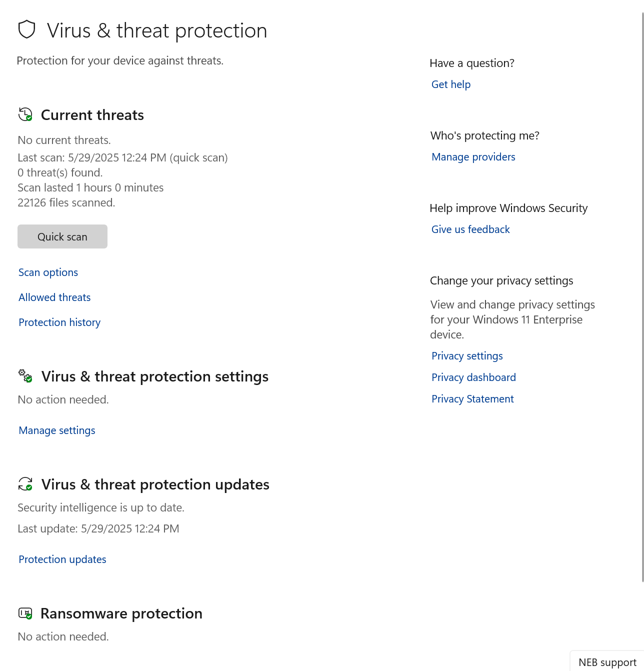Click the vertical scrollbar on the right
This screenshot has height=671, width=644.
tap(642, 300)
